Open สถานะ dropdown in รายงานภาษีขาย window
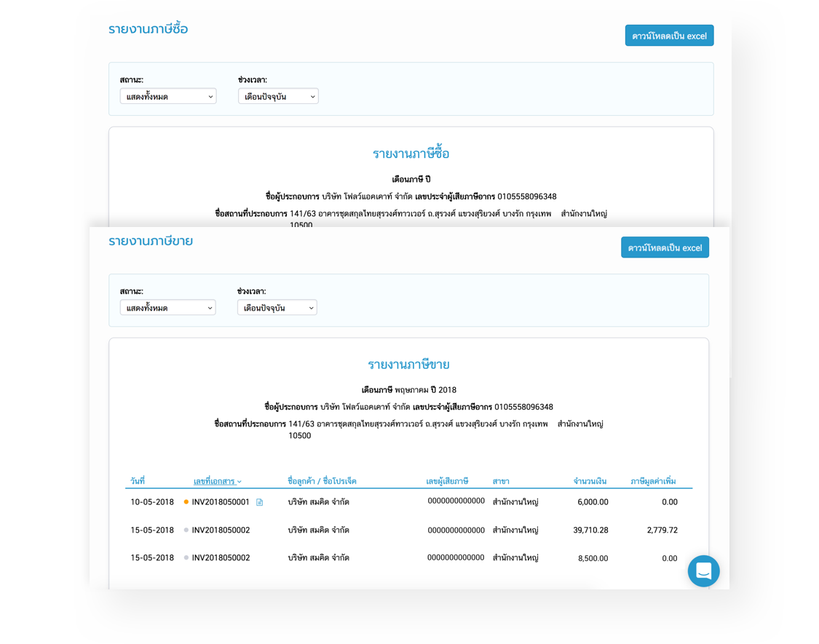Screen dimensions: 819x644 (167, 308)
